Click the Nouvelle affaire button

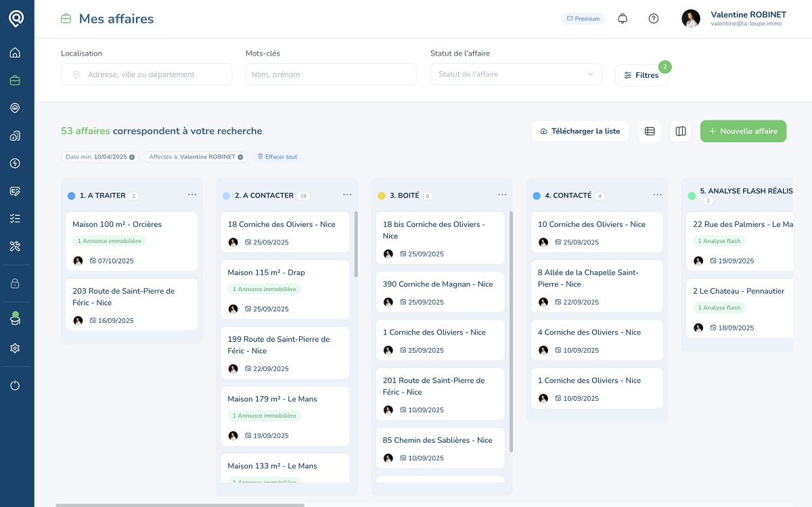point(743,131)
